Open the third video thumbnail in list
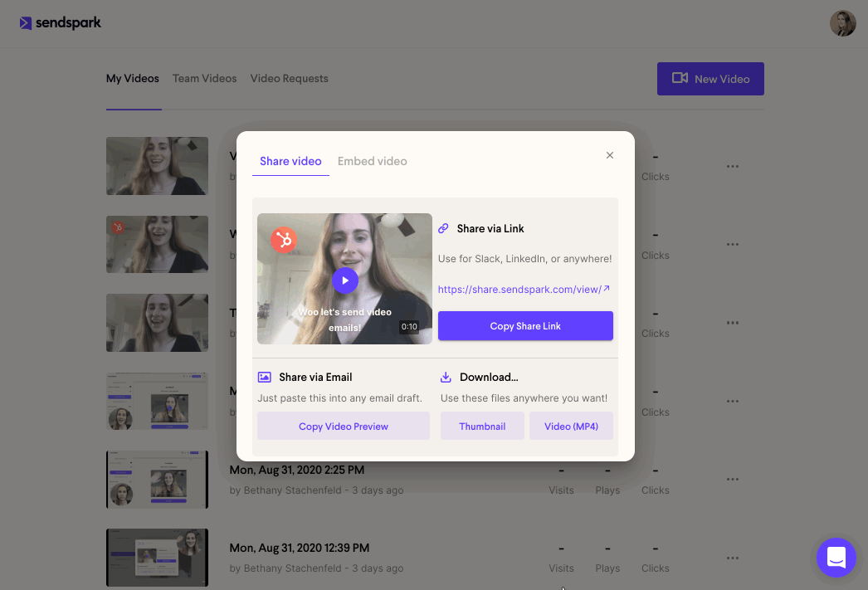Image resolution: width=868 pixels, height=590 pixels. [x=157, y=323]
